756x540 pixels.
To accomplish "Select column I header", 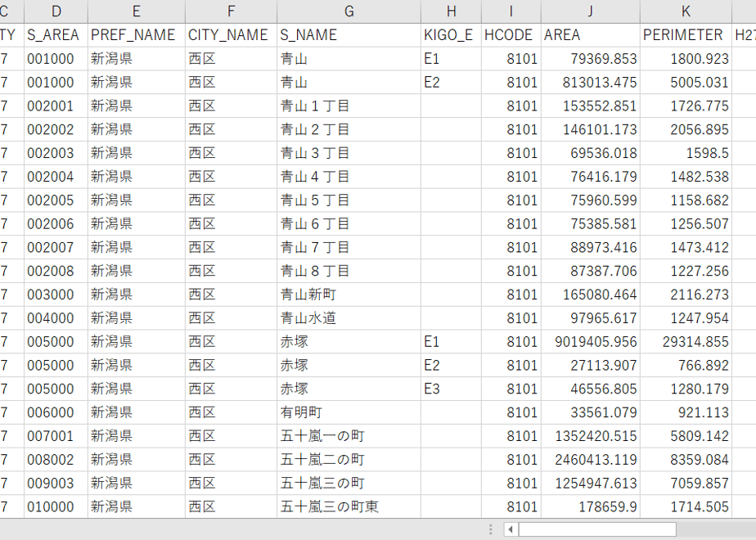I will [511, 11].
